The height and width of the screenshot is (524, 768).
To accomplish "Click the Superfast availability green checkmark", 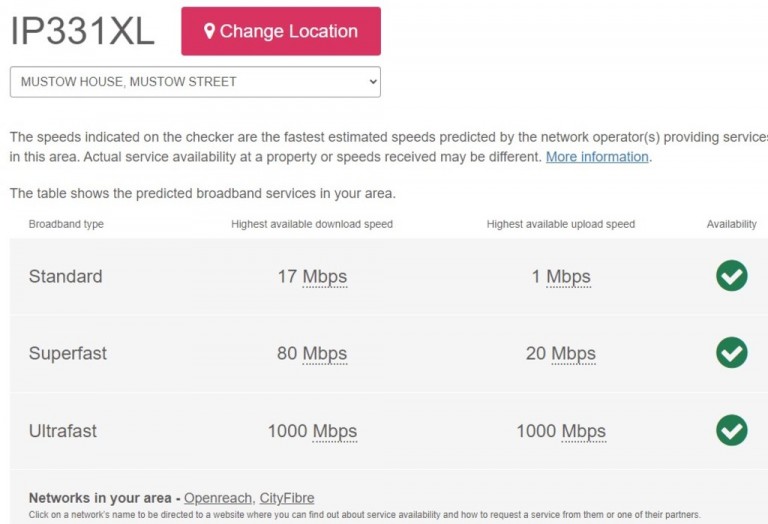I will point(731,353).
